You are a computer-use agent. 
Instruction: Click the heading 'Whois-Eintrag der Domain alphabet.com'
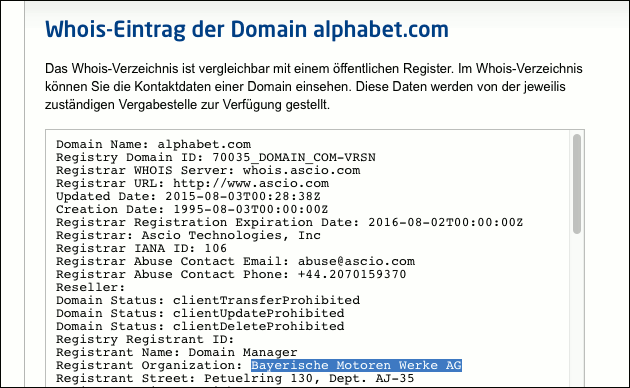pos(247,29)
